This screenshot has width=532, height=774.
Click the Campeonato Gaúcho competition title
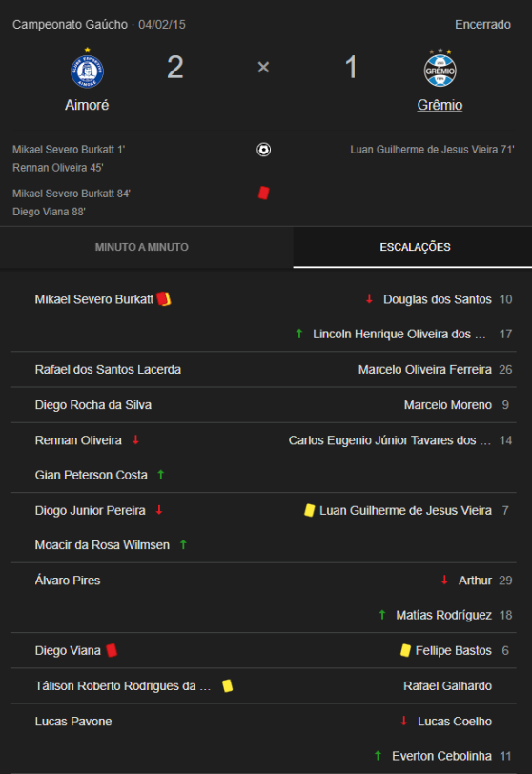71,24
